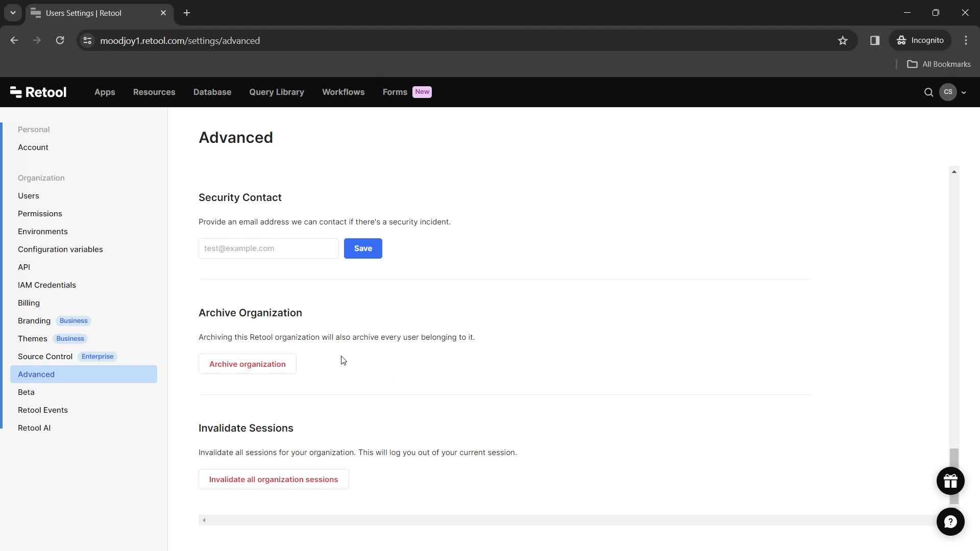The height and width of the screenshot is (551, 980).
Task: Navigate to Permissions settings page
Action: coord(40,214)
